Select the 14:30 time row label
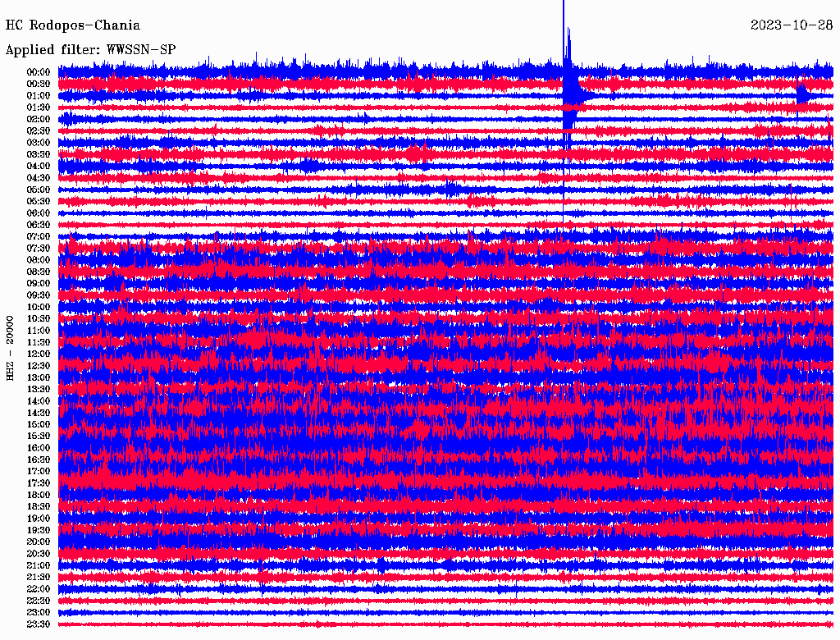Image resolution: width=840 pixels, height=640 pixels. [x=39, y=414]
